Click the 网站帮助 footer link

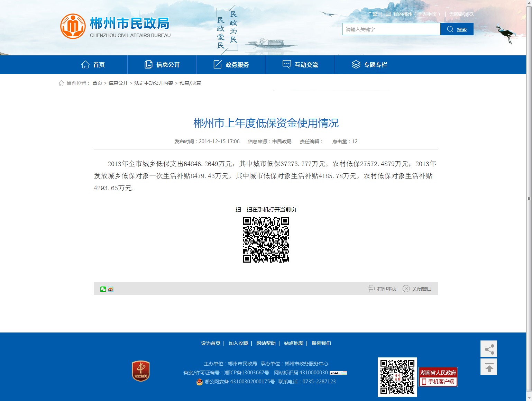click(x=266, y=343)
